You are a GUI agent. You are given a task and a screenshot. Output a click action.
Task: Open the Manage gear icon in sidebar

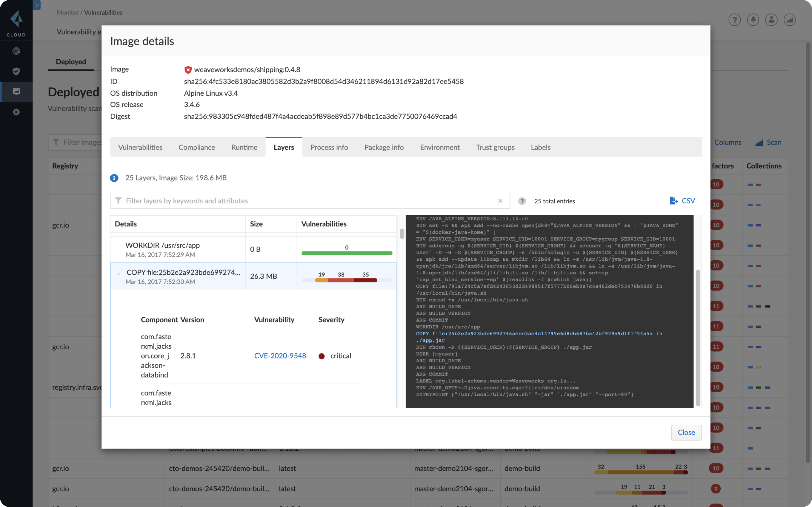[x=16, y=112]
